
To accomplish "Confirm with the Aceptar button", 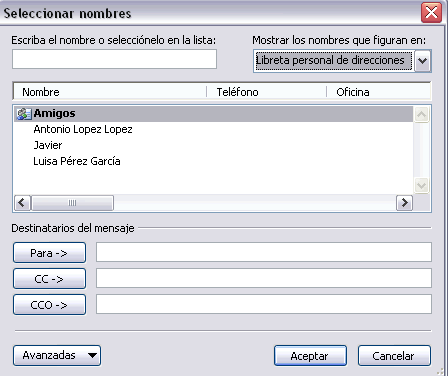I will click(310, 356).
